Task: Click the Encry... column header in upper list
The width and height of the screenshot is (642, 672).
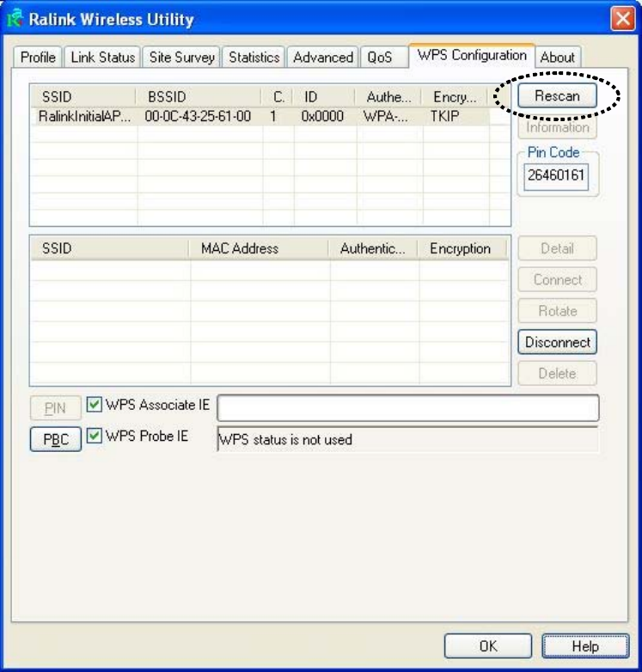Action: (455, 97)
